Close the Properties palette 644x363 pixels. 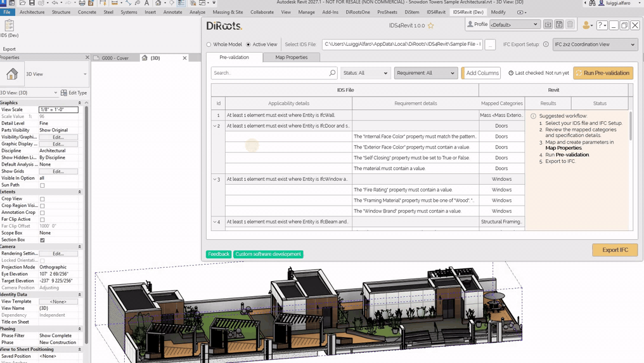point(87,58)
